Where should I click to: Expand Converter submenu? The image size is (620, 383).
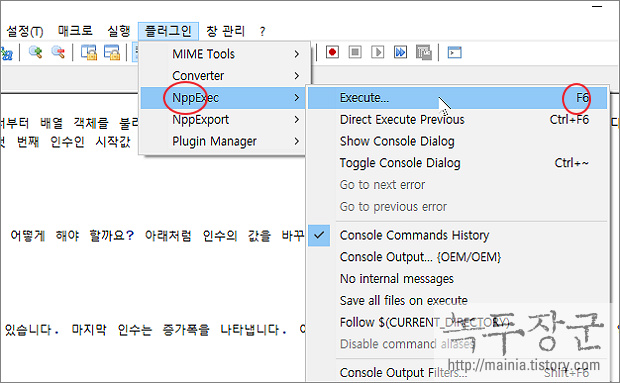(x=223, y=76)
